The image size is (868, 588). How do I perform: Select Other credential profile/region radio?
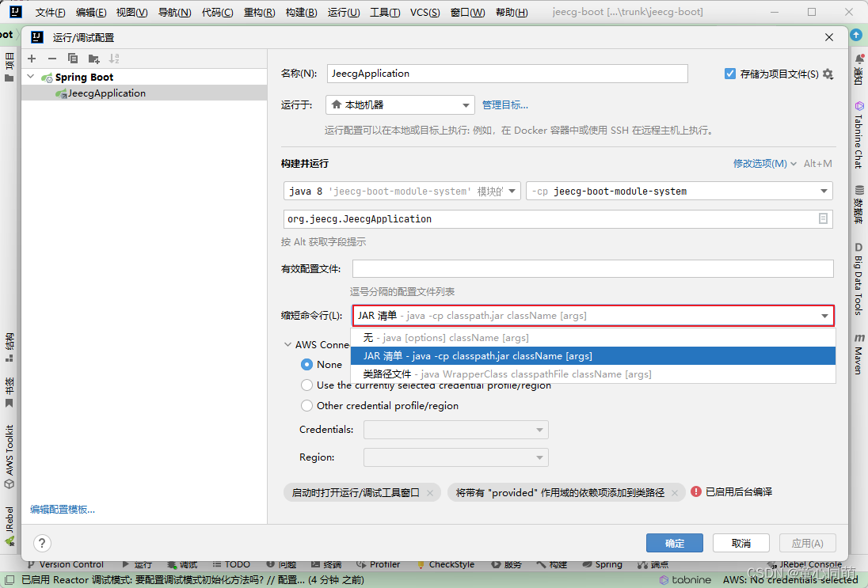[x=306, y=405]
